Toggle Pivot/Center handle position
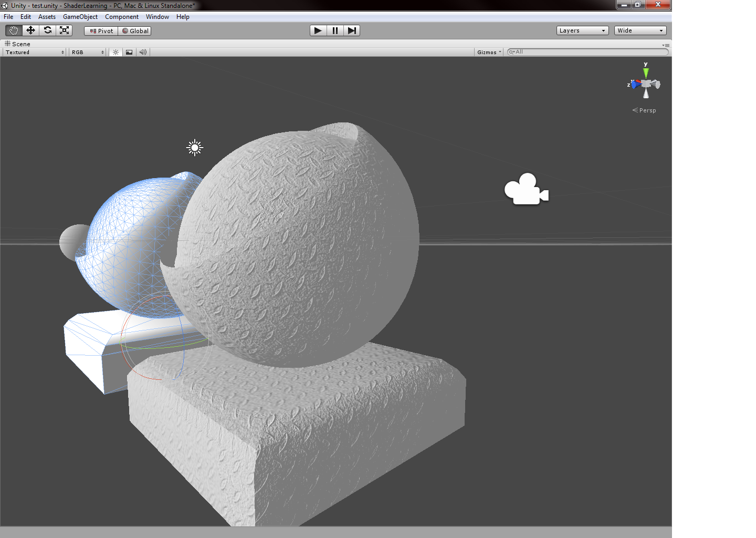 tap(101, 31)
